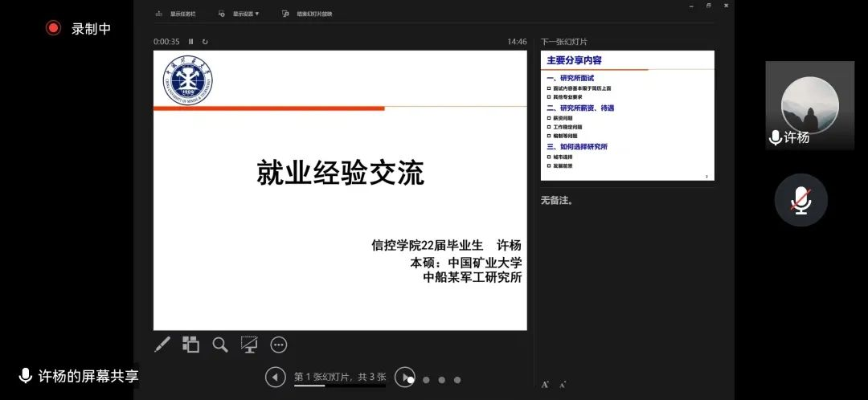Click 结束幻灯片放映 to end the show
This screenshot has width=868, height=400.
(307, 14)
